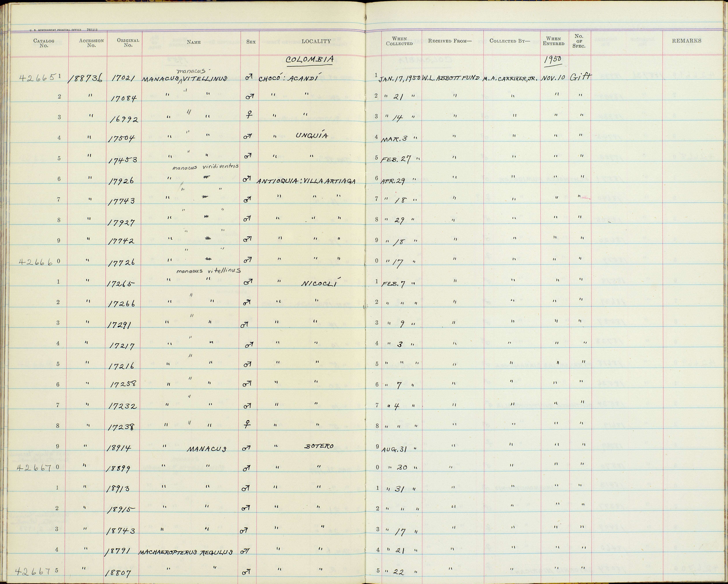Viewport: 728px width, 584px height.
Task: Click the 'Name' column header
Action: (194, 42)
